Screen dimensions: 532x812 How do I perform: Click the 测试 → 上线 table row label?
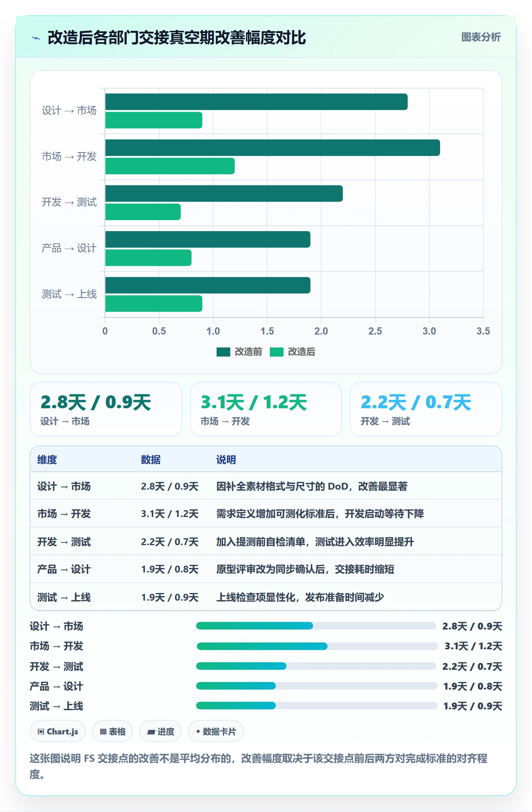pos(64,597)
